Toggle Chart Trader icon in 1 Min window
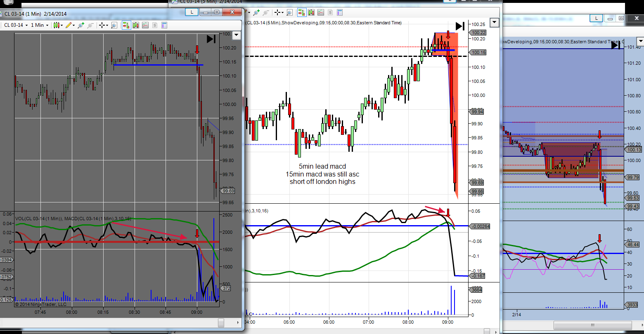Screen dimensions: 644x334 (x=125, y=25)
